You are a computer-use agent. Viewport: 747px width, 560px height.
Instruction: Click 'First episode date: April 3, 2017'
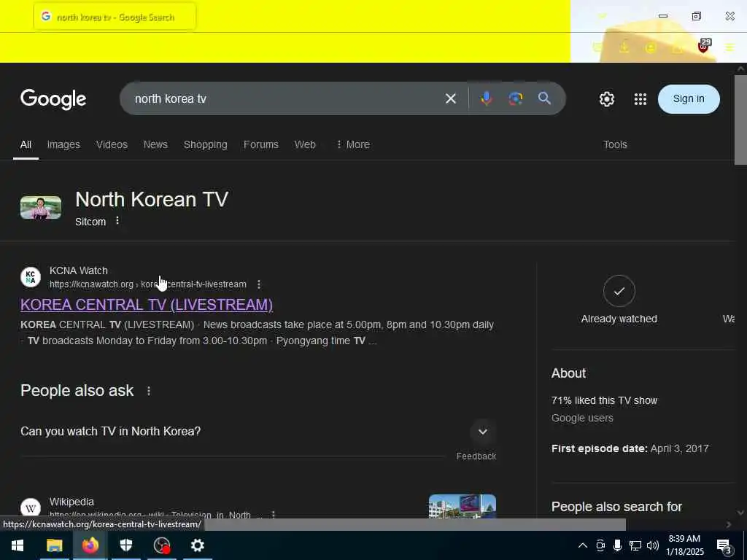[x=630, y=448]
